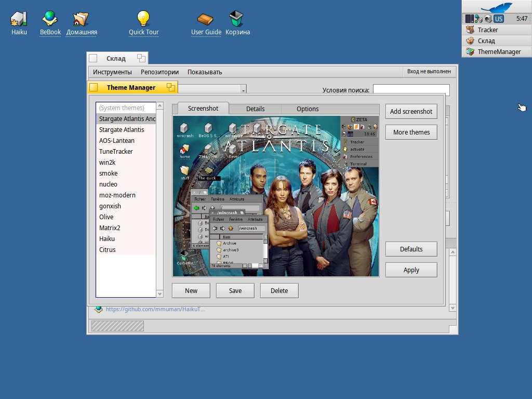The image size is (532, 399).
Task: Switch to the Details tab
Action: [x=255, y=109]
